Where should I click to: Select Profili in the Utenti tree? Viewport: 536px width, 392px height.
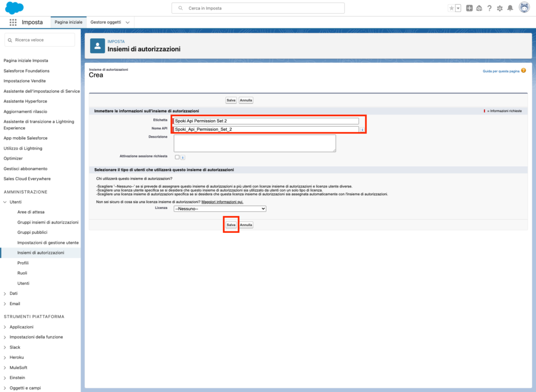(x=23, y=263)
